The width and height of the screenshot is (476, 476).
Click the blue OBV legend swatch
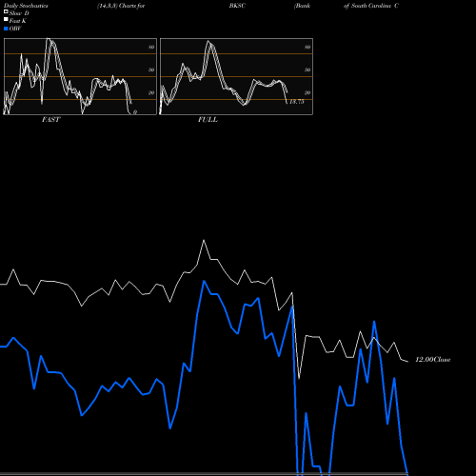[x=6, y=29]
